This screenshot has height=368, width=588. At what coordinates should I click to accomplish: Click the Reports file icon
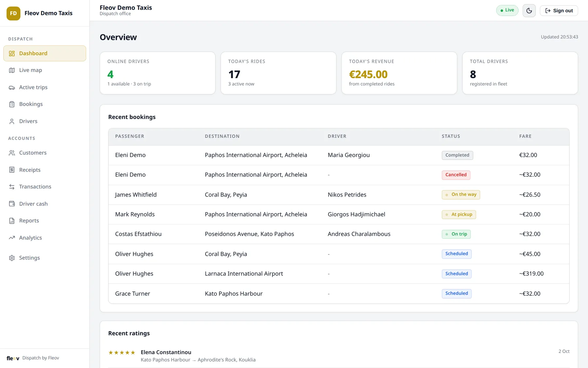(x=12, y=221)
